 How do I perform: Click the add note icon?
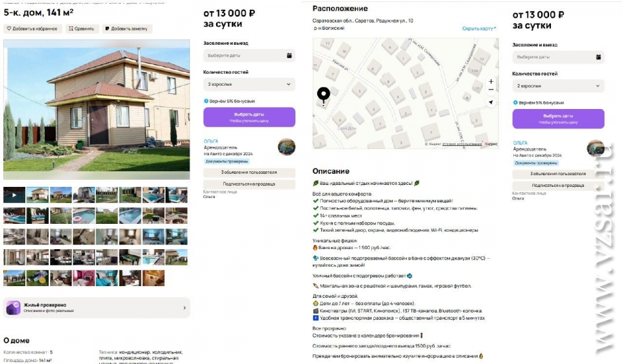[107, 29]
